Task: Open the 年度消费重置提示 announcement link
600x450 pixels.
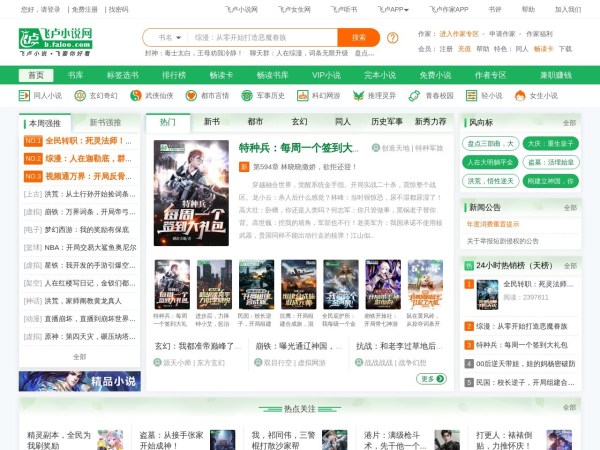Action: tap(493, 224)
